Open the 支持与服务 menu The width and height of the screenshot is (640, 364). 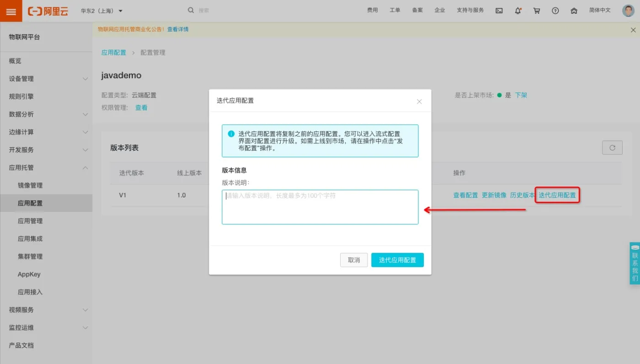pos(470,10)
